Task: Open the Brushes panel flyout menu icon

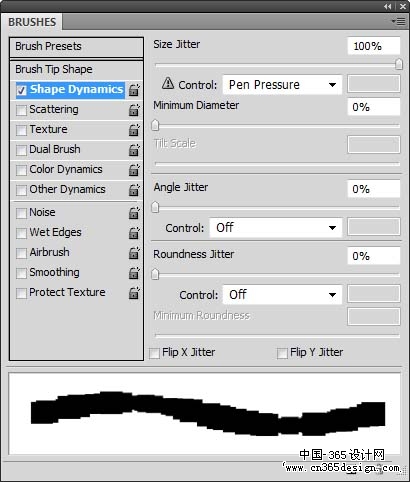Action: [398, 22]
